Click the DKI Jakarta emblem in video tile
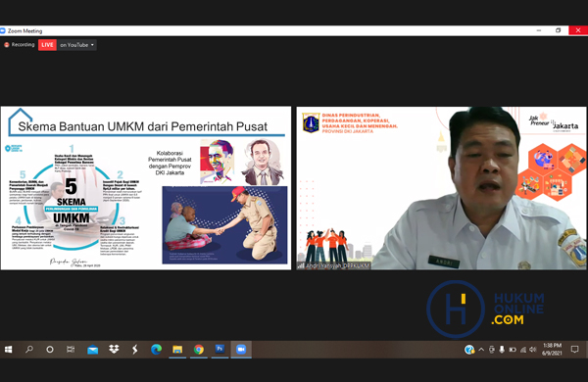 pos(311,123)
